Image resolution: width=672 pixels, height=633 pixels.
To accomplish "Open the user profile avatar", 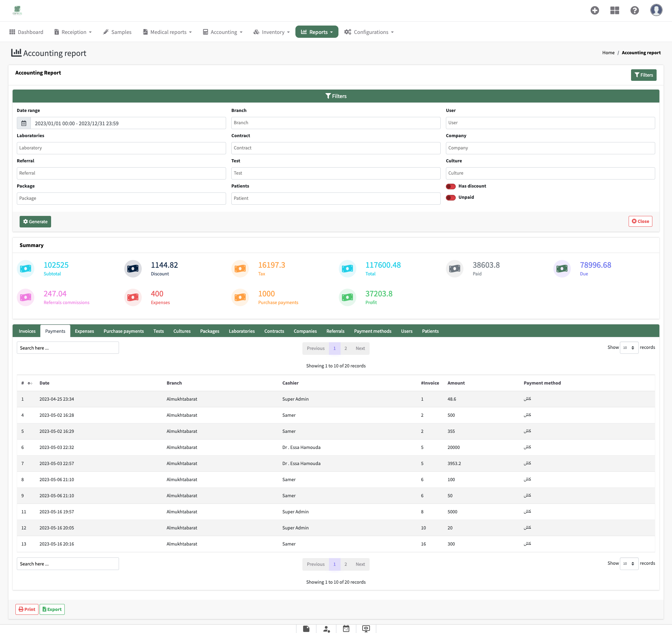I will (656, 10).
